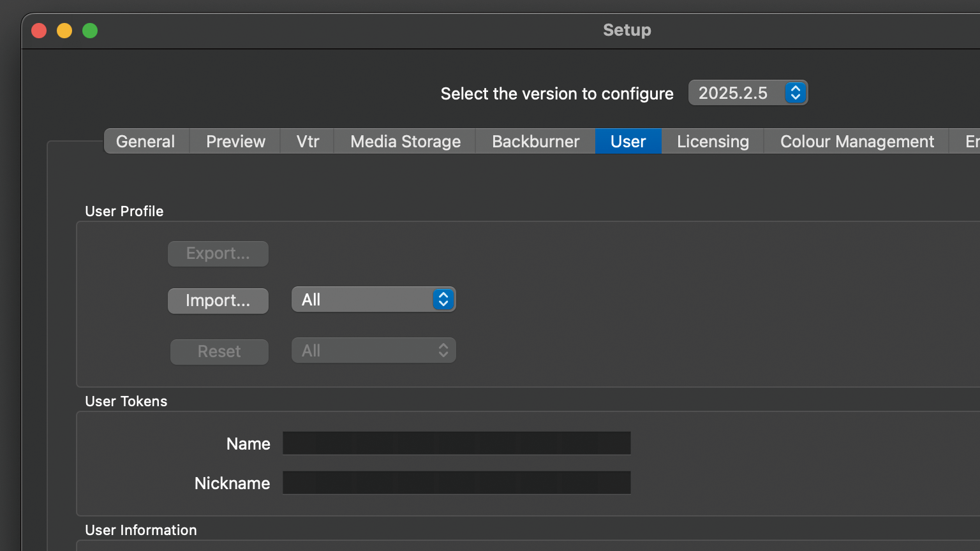
Task: Click the Reset button in User Profile
Action: coord(219,351)
